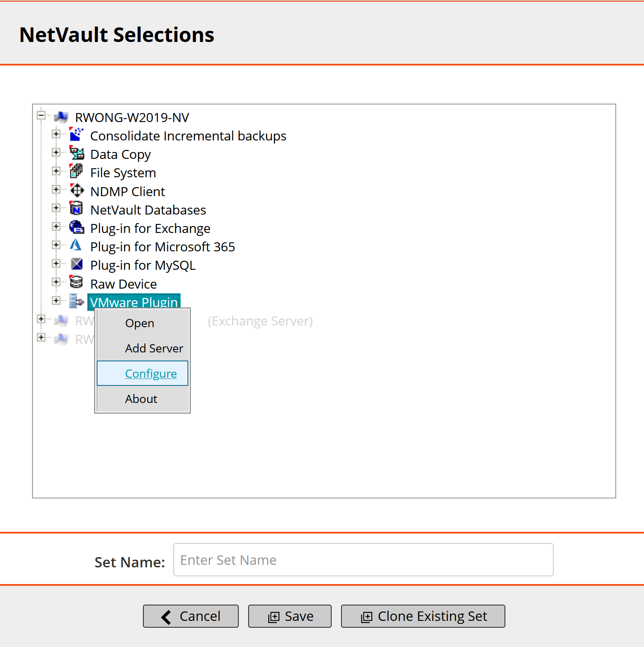This screenshot has width=644, height=647.
Task: Collapse the RWONG-W2019-NV tree node
Action: (x=41, y=115)
